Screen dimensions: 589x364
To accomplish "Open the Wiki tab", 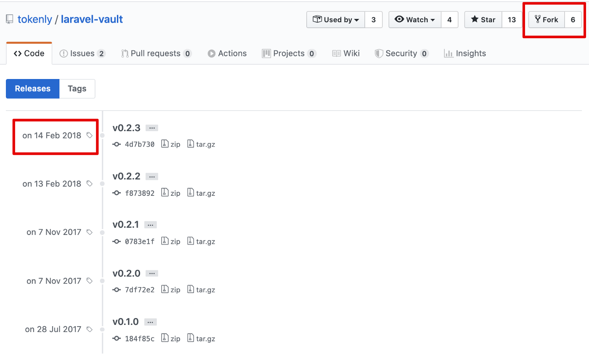I will tap(346, 53).
